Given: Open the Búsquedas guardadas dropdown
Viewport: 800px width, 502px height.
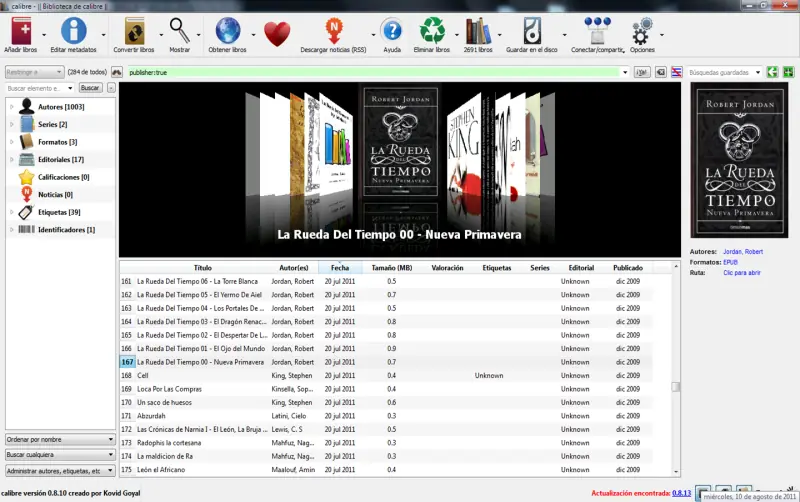Looking at the screenshot, I should pyautogui.click(x=724, y=72).
